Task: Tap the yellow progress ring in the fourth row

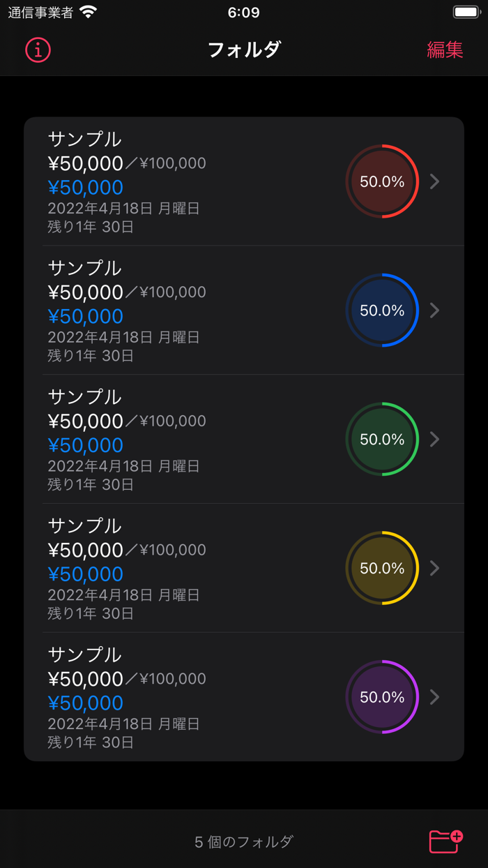Action: tap(381, 568)
